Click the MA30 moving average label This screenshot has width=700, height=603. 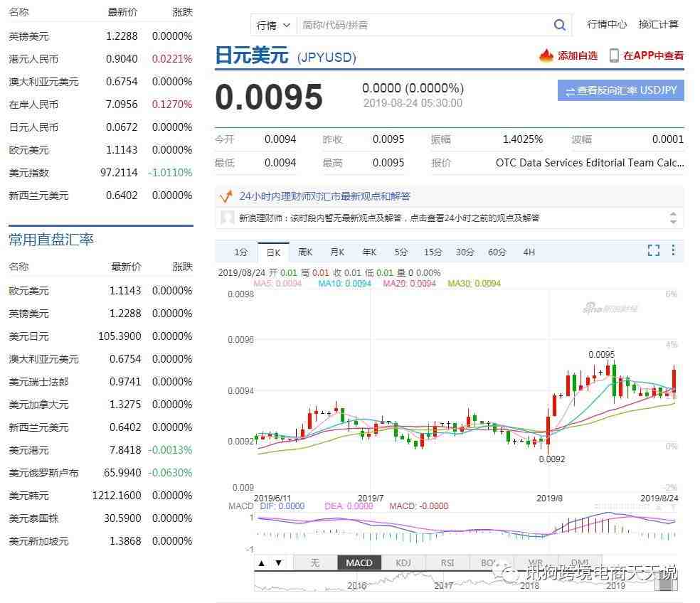tap(474, 284)
